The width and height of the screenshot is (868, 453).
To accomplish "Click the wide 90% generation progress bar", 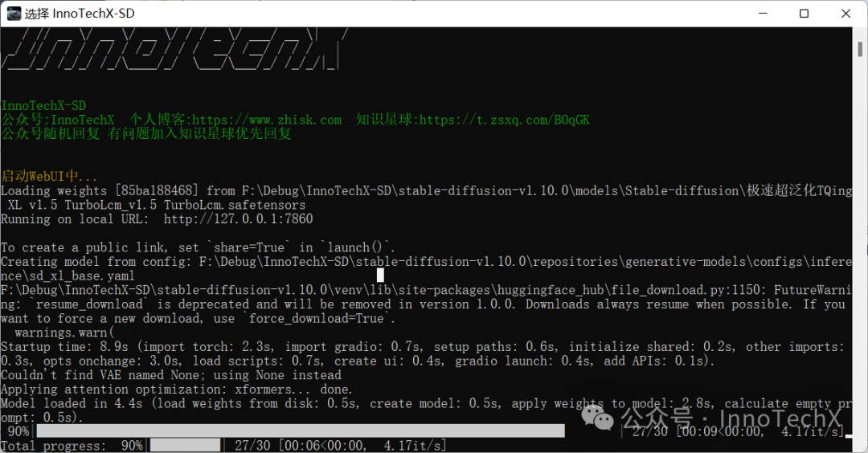I will click(301, 431).
